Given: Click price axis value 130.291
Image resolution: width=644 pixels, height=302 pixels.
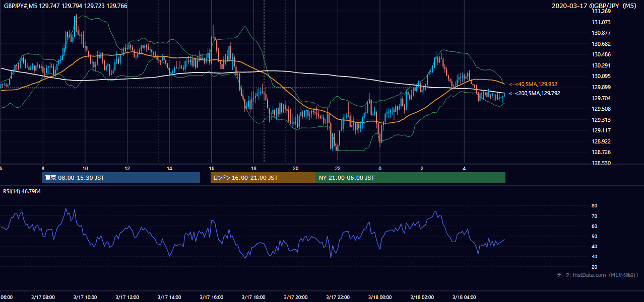Looking at the screenshot, I should click(601, 65).
